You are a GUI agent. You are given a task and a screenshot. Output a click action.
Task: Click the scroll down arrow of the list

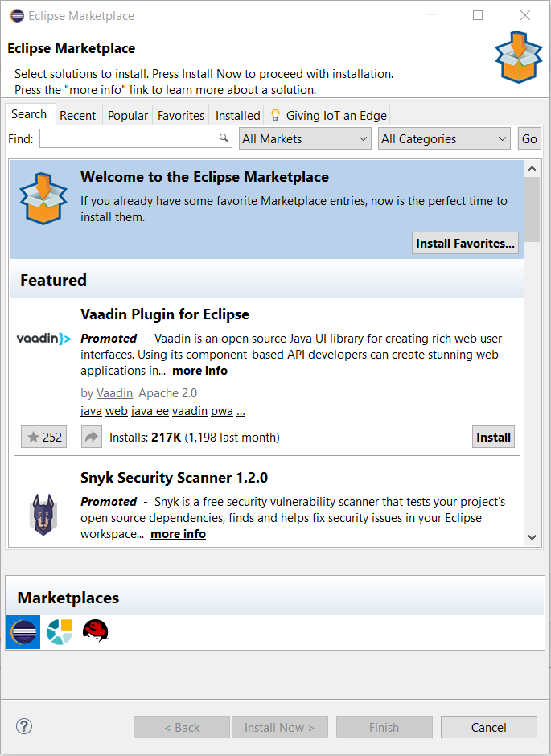tap(532, 536)
